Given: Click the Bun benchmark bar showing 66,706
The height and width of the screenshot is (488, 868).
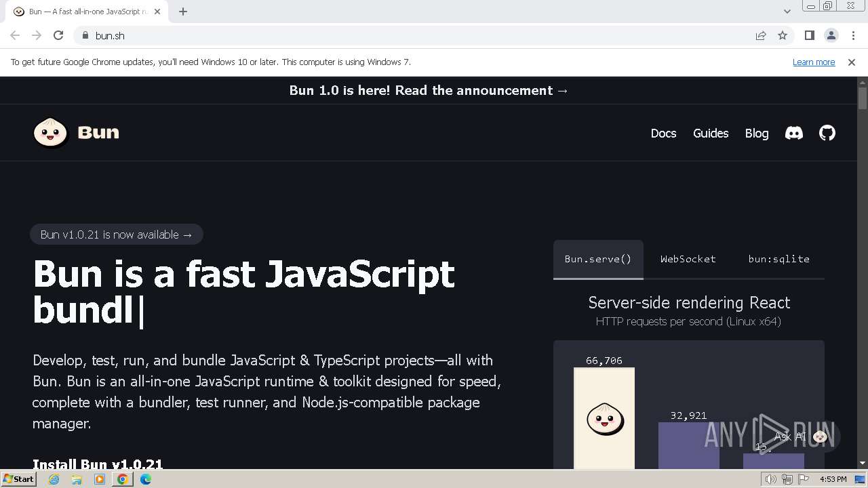Looking at the screenshot, I should pos(604,418).
